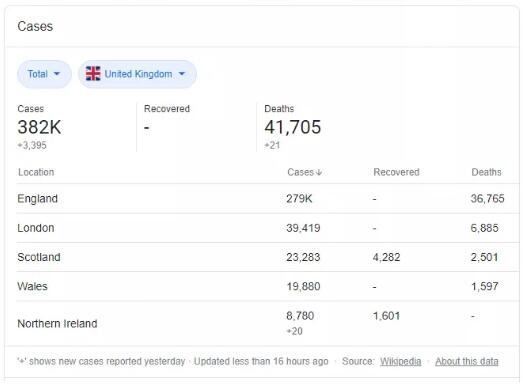This screenshot has width=523, height=384.
Task: Click the Cases card heading
Action: [x=35, y=26]
